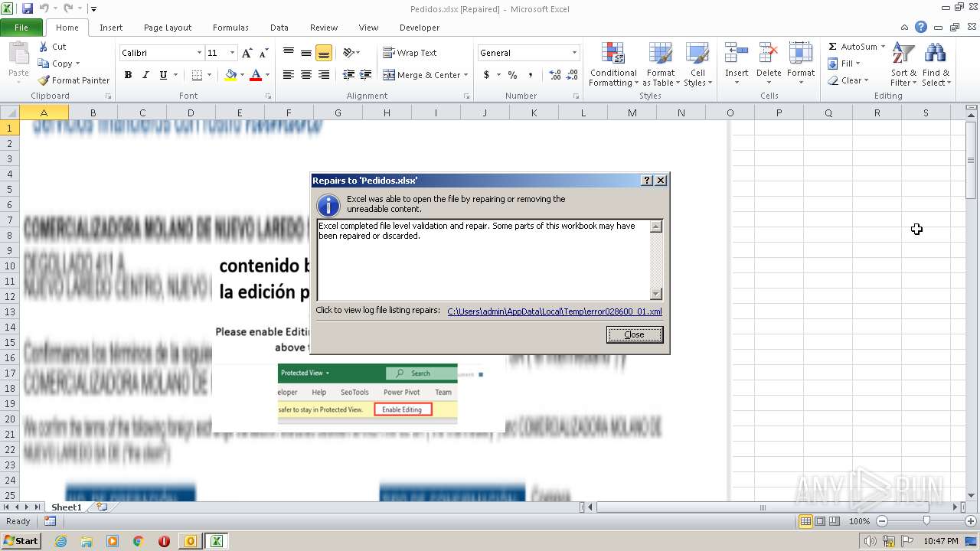Select the Sheet1 worksheet tab
980x551 pixels.
click(66, 507)
